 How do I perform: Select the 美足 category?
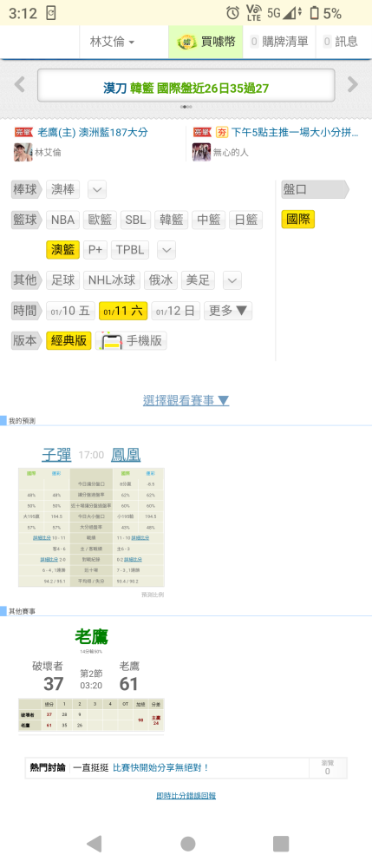(198, 280)
